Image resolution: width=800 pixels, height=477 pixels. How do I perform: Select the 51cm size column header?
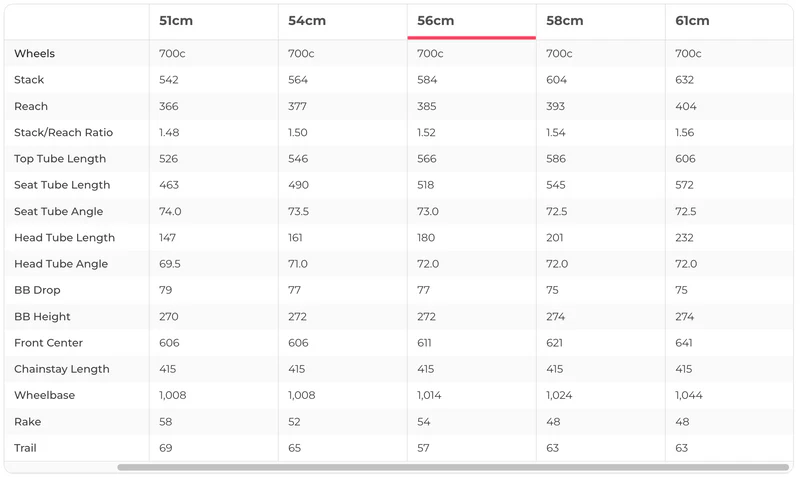point(177,21)
